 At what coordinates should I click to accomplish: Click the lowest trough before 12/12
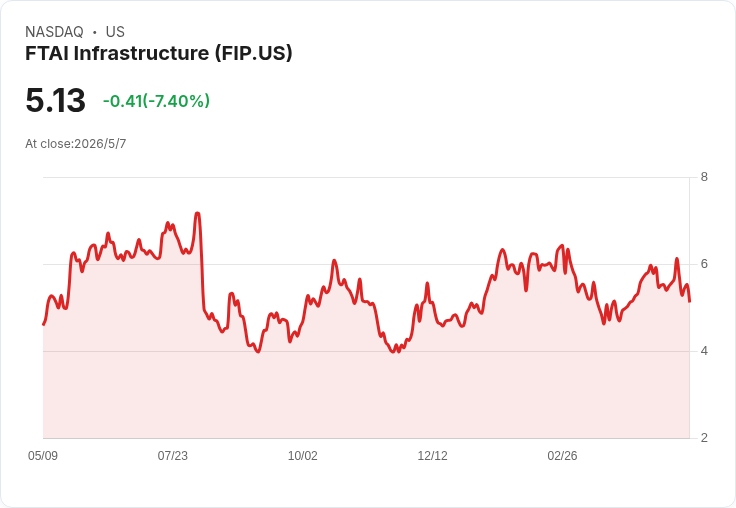tap(393, 352)
